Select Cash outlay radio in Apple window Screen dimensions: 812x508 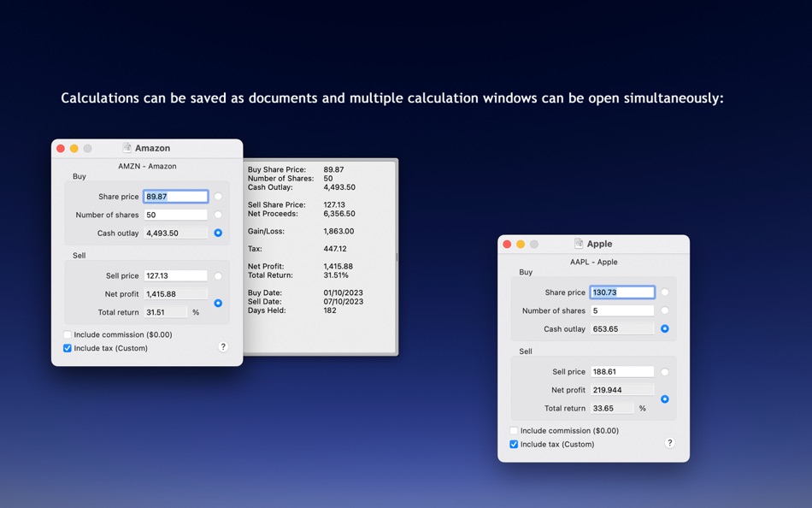665,328
